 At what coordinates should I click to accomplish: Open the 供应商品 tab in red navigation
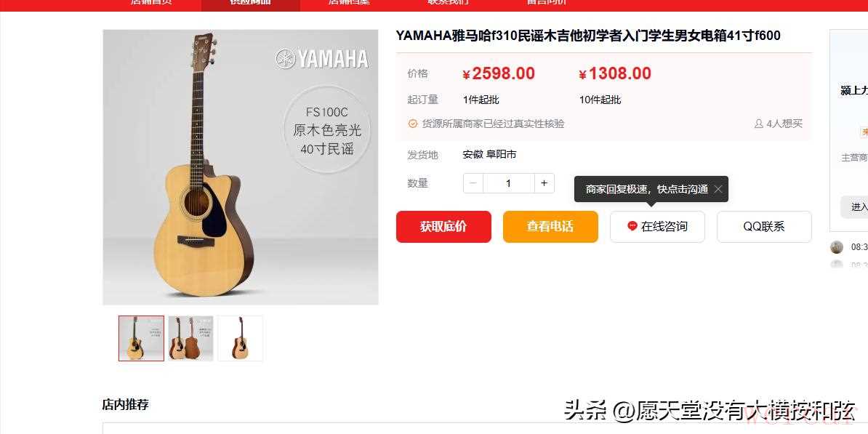pos(250,2)
